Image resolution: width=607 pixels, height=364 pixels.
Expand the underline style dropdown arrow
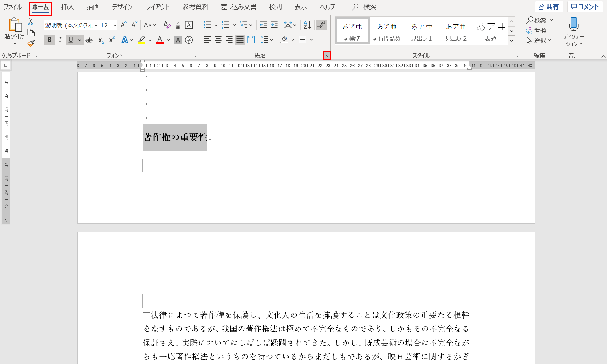[x=80, y=40]
